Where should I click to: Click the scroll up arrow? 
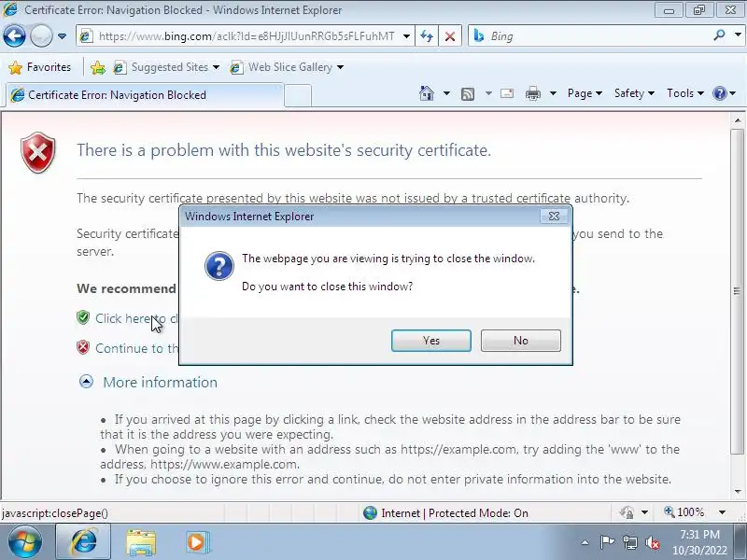click(x=738, y=120)
